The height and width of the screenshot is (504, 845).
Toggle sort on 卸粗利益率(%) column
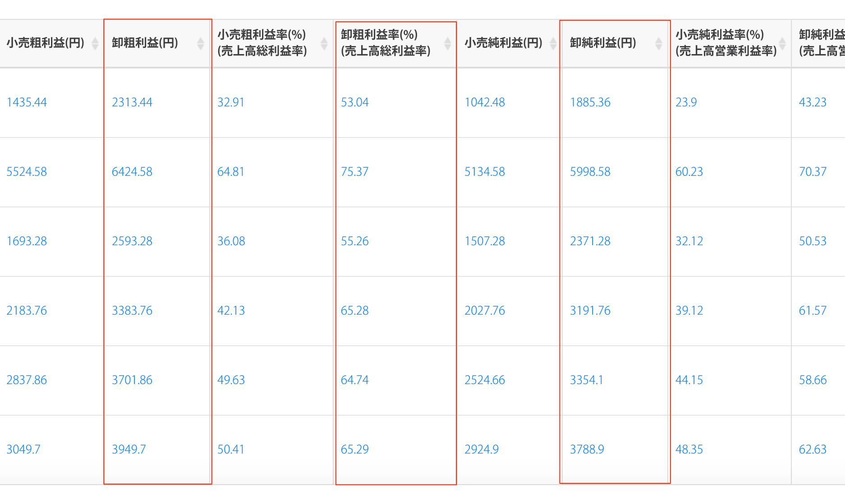click(447, 43)
